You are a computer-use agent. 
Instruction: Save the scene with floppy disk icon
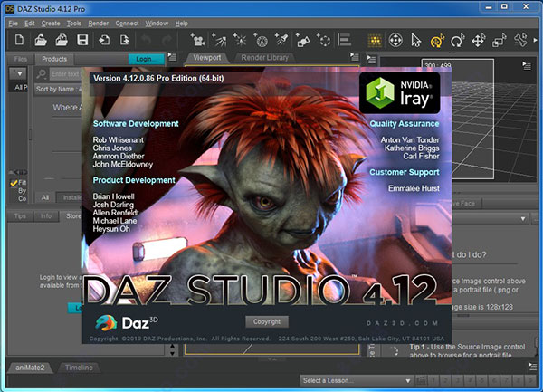82,40
